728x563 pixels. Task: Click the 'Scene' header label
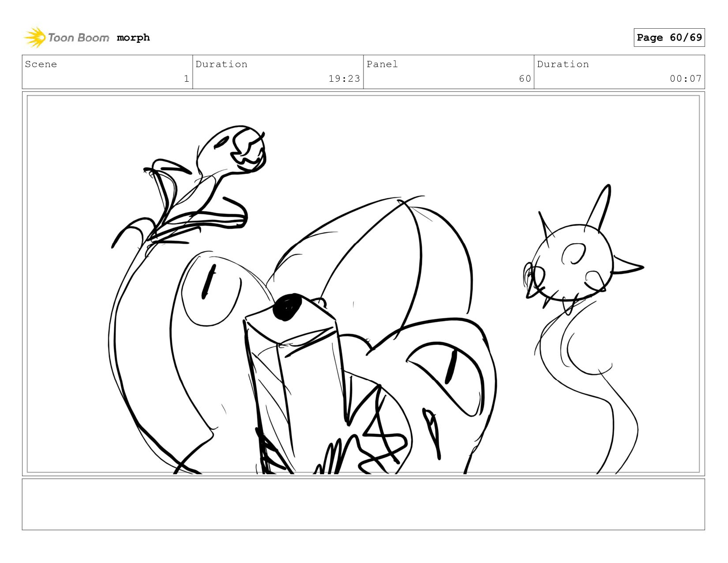[x=41, y=64]
